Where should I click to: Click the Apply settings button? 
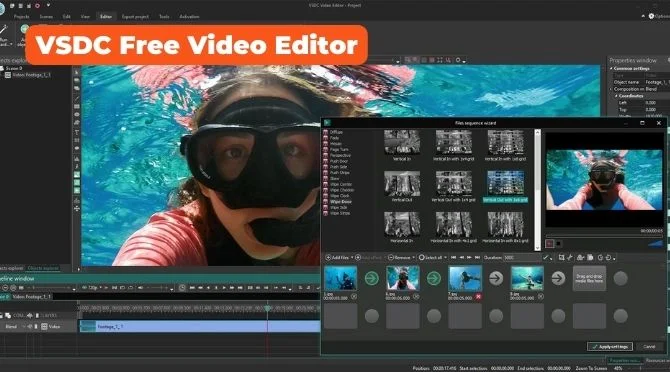click(x=610, y=346)
